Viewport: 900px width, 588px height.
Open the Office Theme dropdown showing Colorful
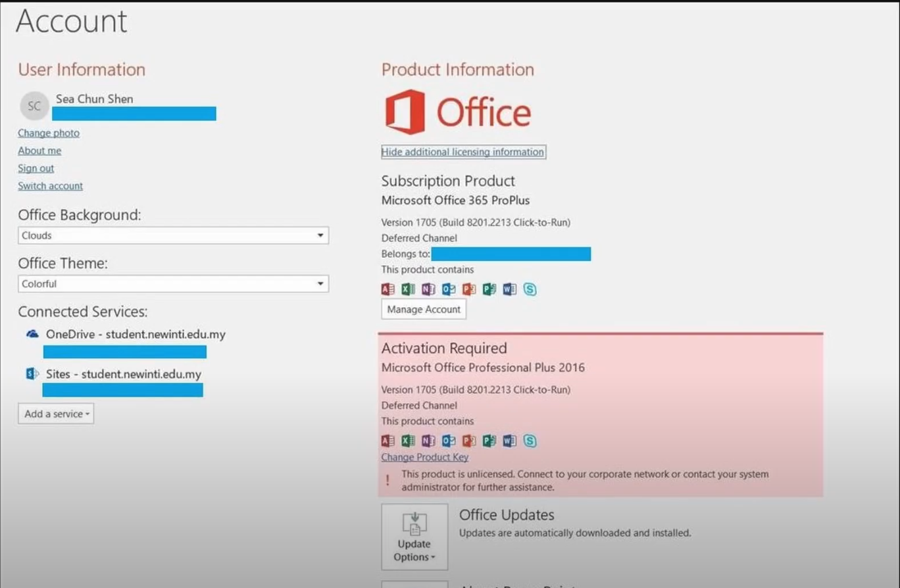coord(173,284)
